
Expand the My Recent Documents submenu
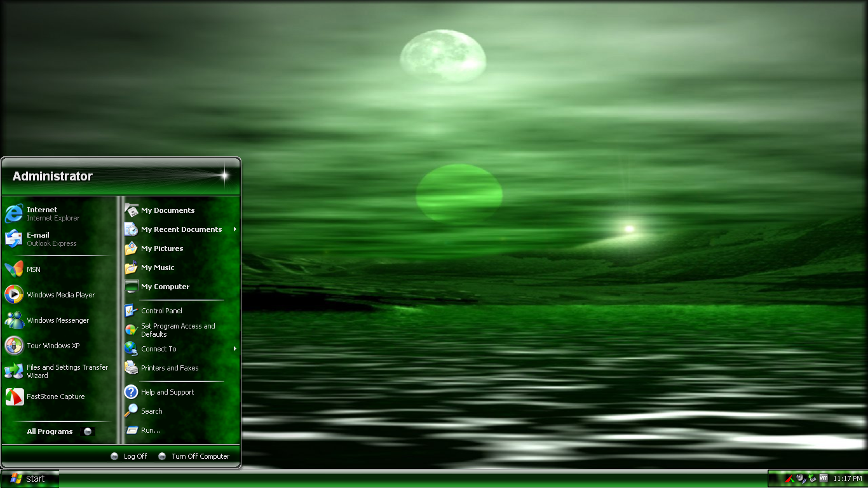click(x=181, y=229)
